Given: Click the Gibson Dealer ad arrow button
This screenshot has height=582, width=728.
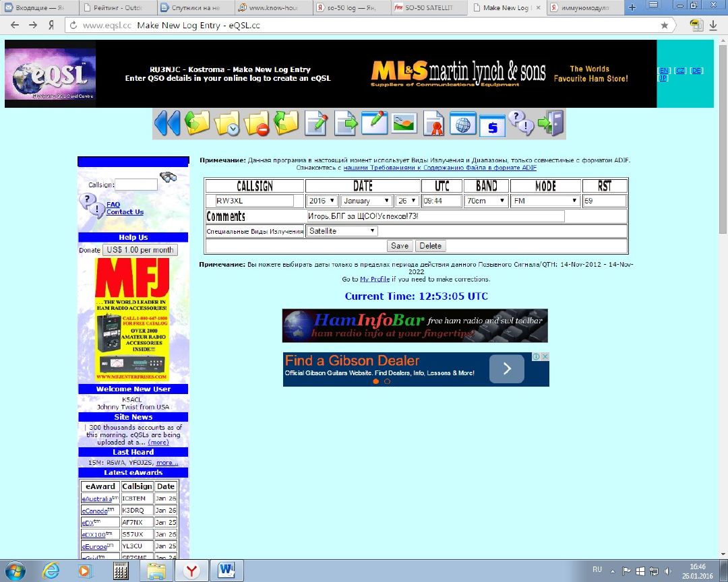Looking at the screenshot, I should pos(507,369).
